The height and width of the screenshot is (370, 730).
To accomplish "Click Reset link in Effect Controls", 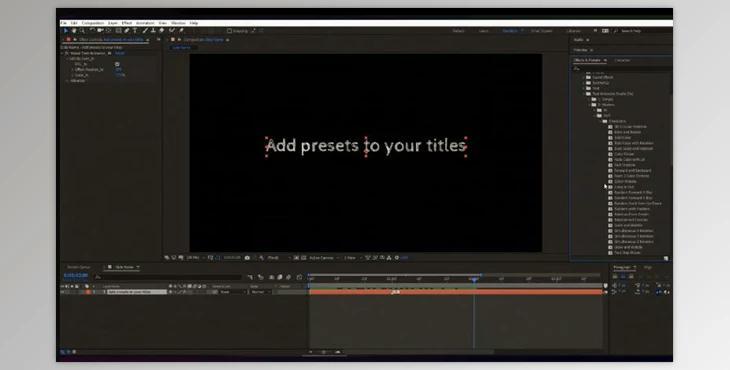I will click(x=119, y=53).
